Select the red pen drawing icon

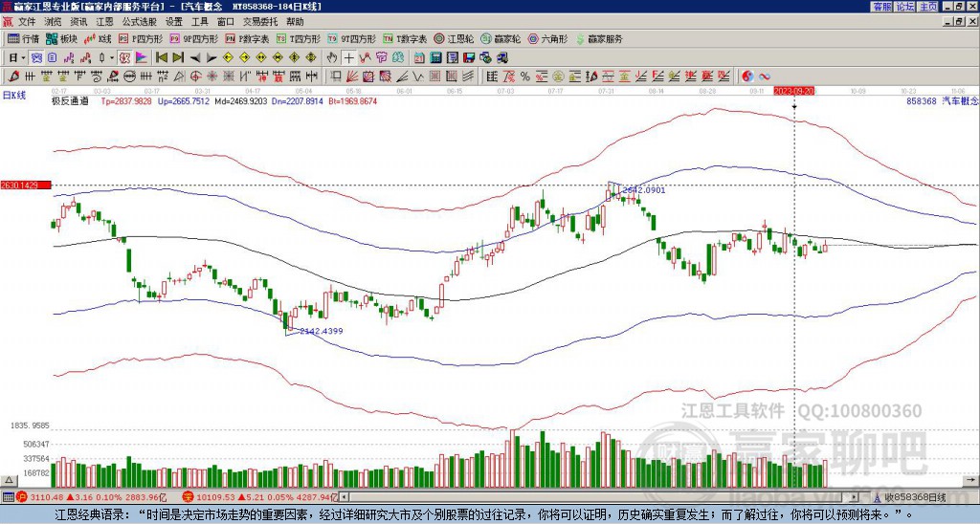point(12,76)
